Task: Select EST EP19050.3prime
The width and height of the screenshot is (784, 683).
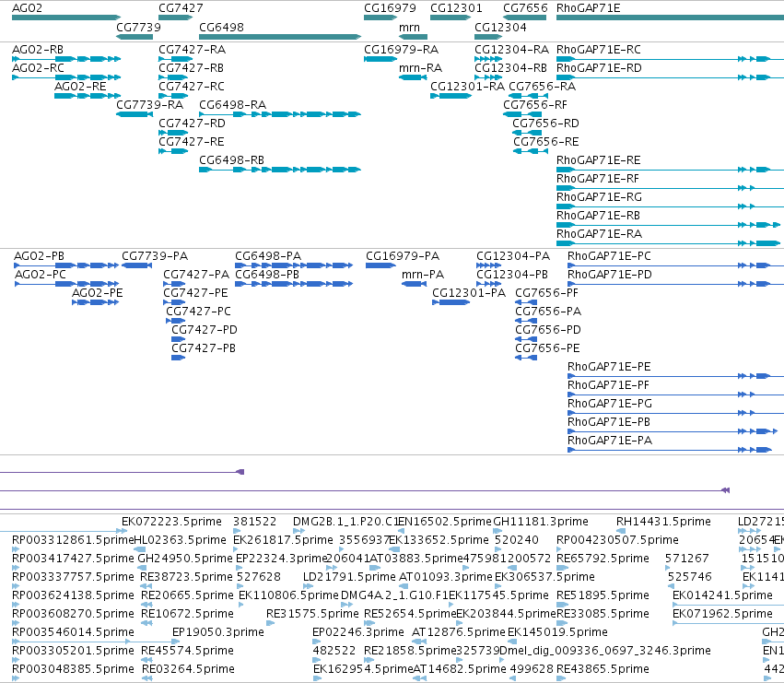Action: [x=218, y=632]
